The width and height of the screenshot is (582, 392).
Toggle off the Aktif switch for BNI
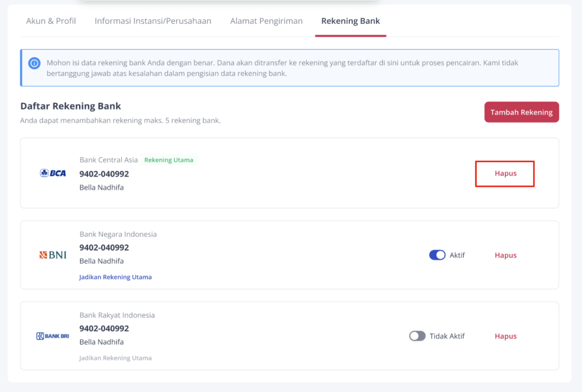(x=437, y=255)
